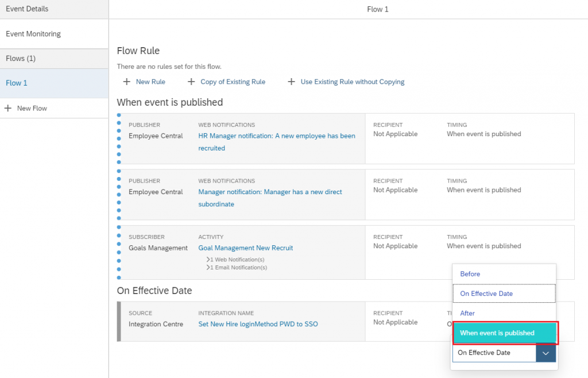This screenshot has width=588, height=378.
Task: Open the Event Details section
Action: (55, 9)
